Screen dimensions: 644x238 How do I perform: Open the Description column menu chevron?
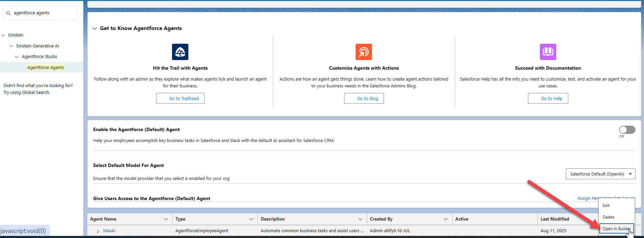[360, 219]
